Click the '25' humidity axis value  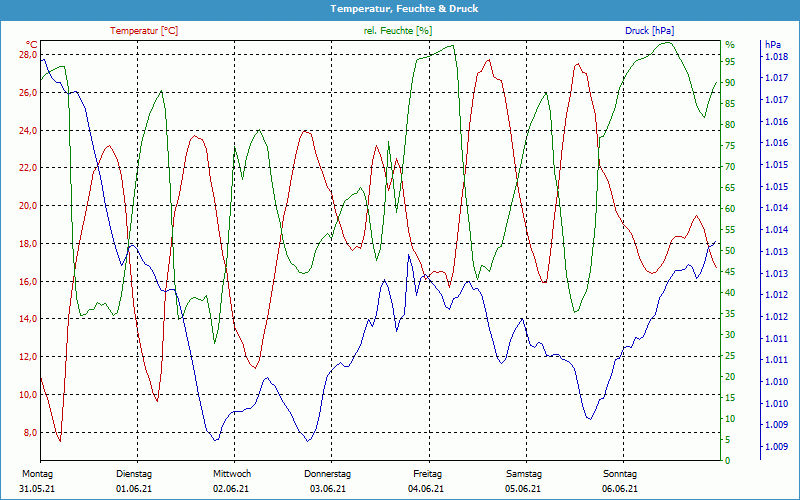coord(730,356)
